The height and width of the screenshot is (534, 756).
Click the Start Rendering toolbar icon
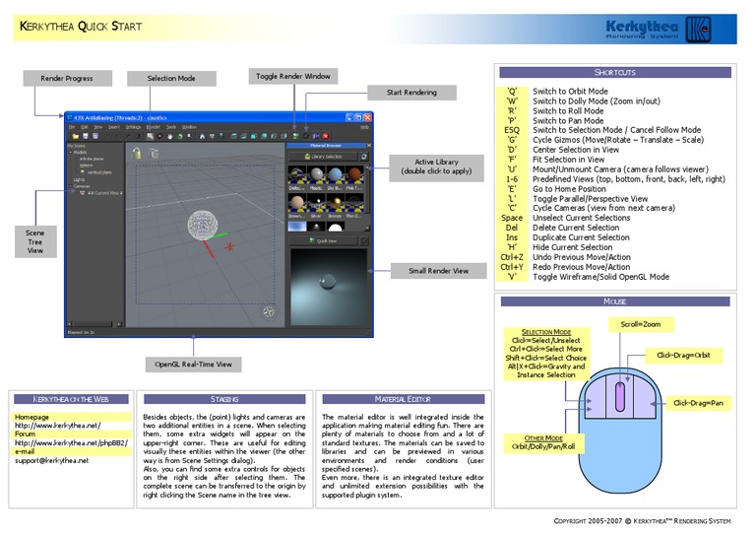tap(304, 136)
